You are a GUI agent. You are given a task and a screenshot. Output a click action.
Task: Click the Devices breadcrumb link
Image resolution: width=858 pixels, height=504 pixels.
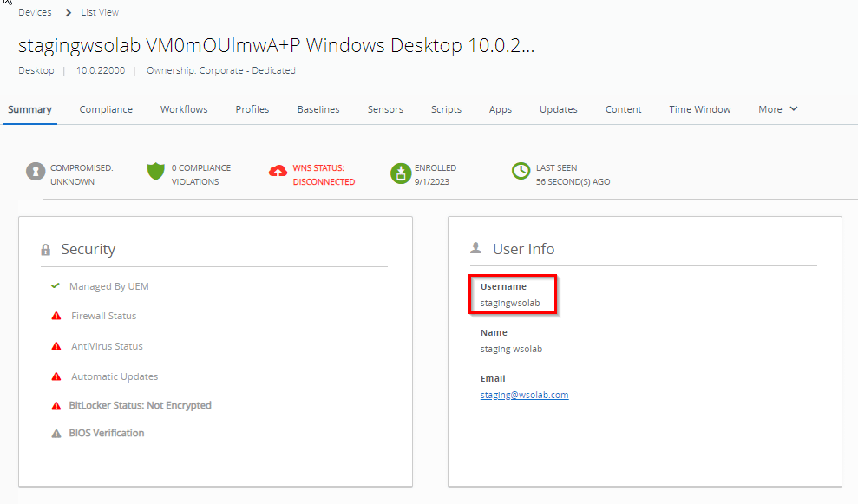coord(35,12)
